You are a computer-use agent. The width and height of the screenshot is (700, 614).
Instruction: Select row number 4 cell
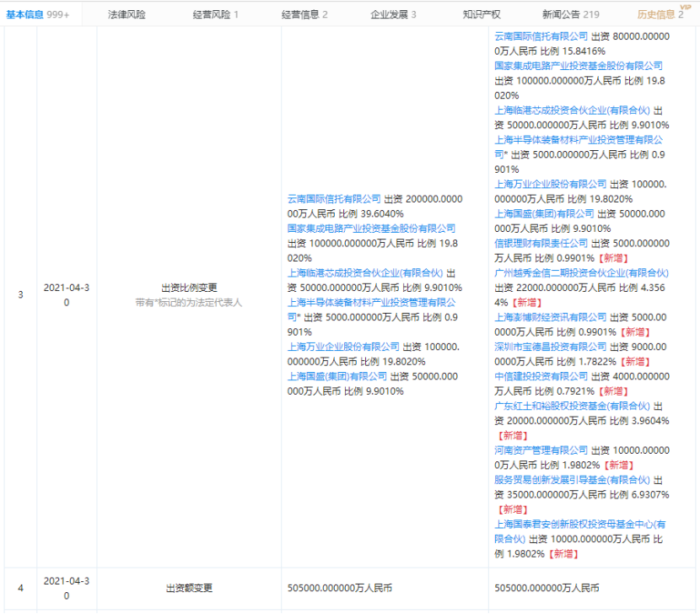pyautogui.click(x=20, y=588)
